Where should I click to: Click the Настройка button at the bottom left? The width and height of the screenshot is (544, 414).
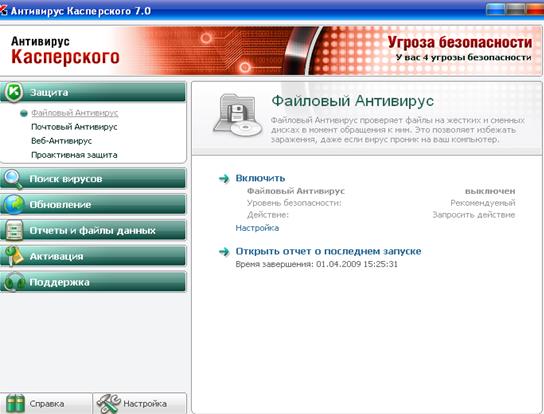coord(140,404)
